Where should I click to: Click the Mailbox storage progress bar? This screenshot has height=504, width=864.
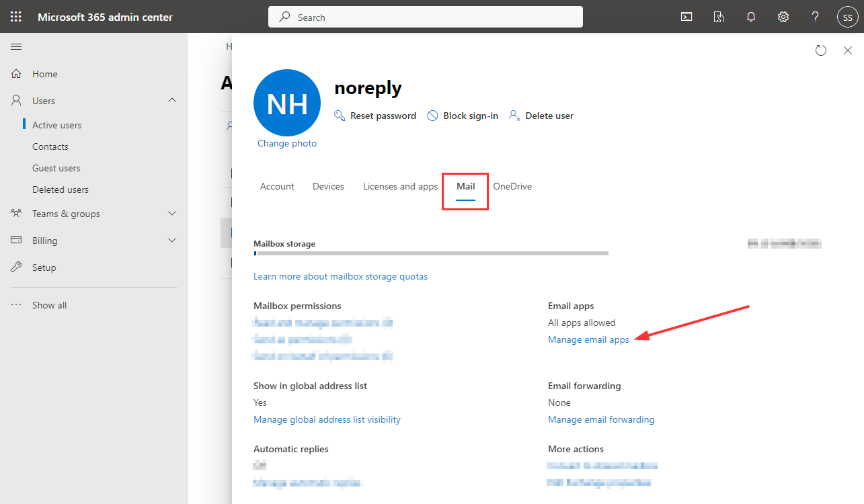pyautogui.click(x=431, y=253)
